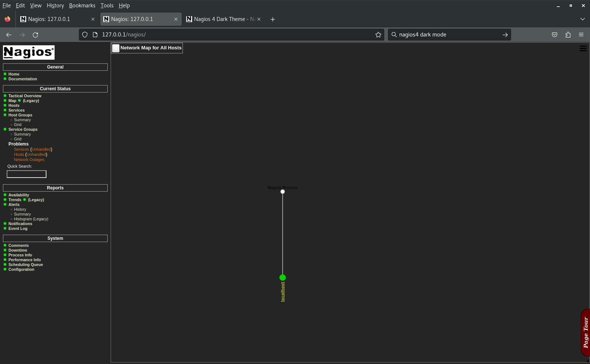Open the Edit menu
The height and width of the screenshot is (364, 590).
20,6
